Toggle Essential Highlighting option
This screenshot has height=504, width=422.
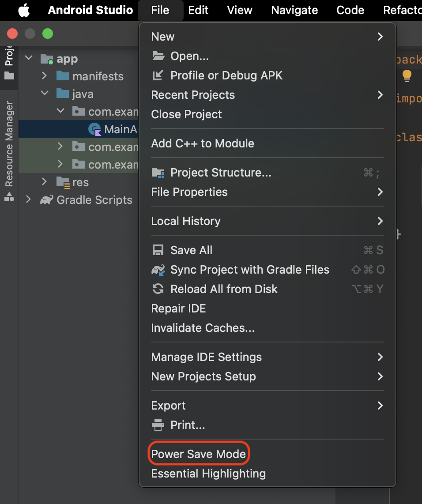tap(208, 474)
